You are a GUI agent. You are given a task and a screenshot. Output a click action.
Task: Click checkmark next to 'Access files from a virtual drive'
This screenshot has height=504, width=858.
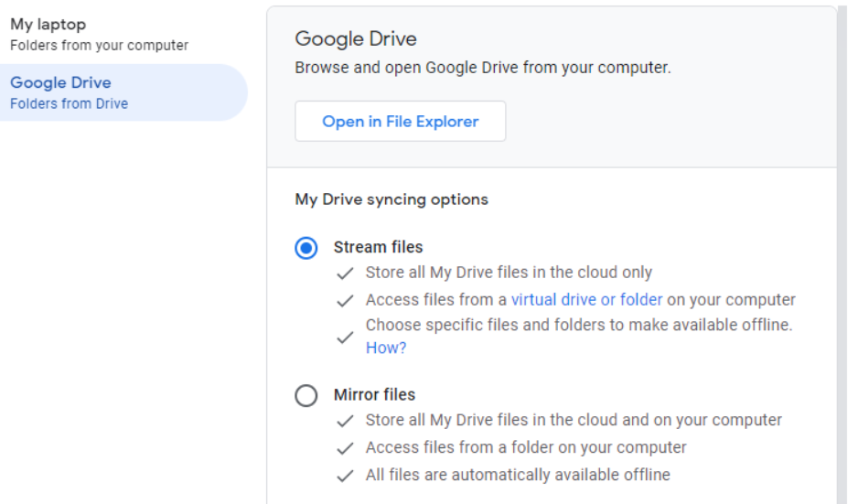pyautogui.click(x=345, y=300)
